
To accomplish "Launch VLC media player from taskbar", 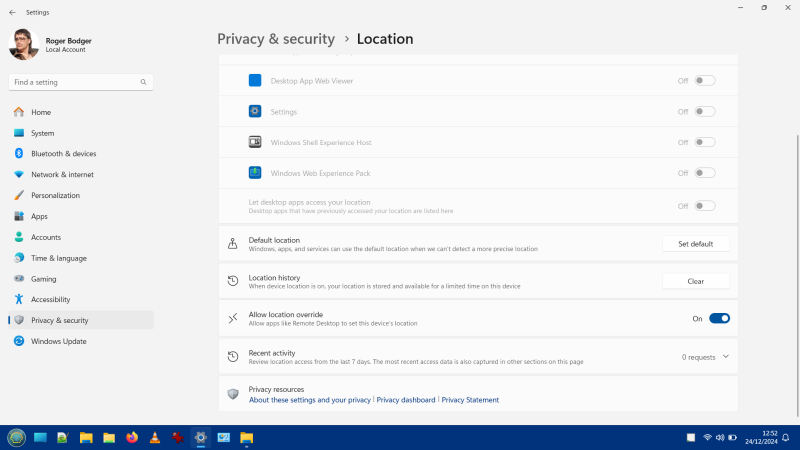I will pyautogui.click(x=154, y=438).
